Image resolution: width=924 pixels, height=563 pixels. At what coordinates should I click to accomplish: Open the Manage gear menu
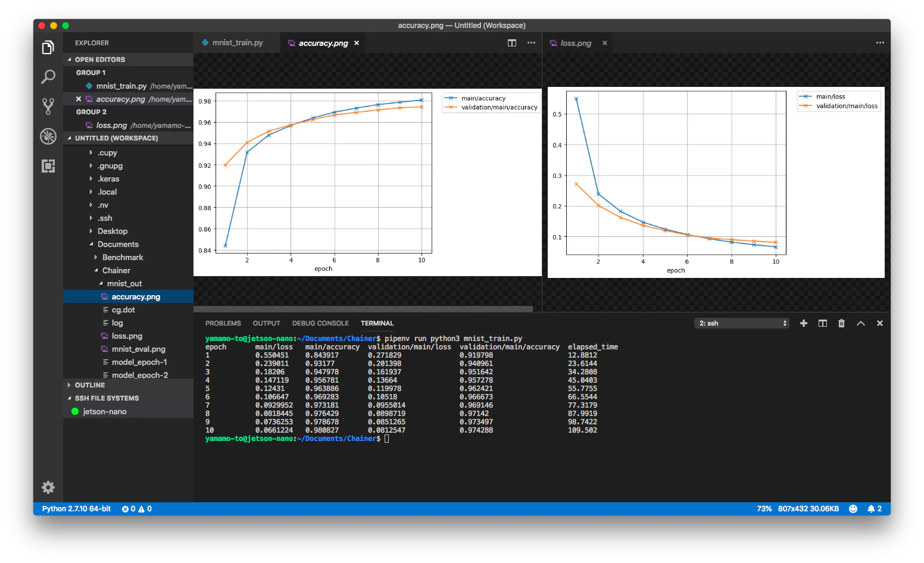48,487
